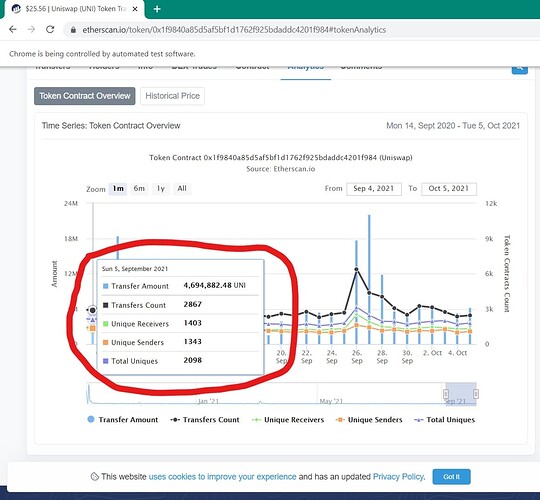The width and height of the screenshot is (540, 500).
Task: Click the padlock icon in the address bar
Action: [73, 30]
